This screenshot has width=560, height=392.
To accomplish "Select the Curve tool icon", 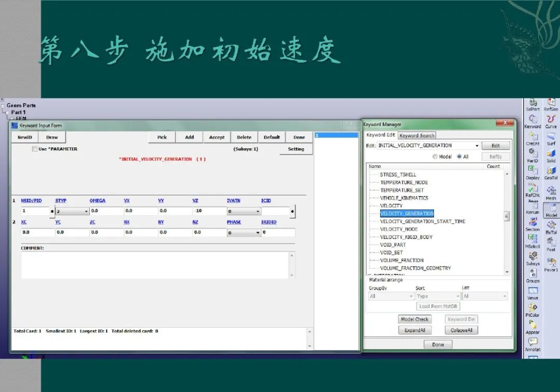I will pyautogui.click(x=551, y=121).
